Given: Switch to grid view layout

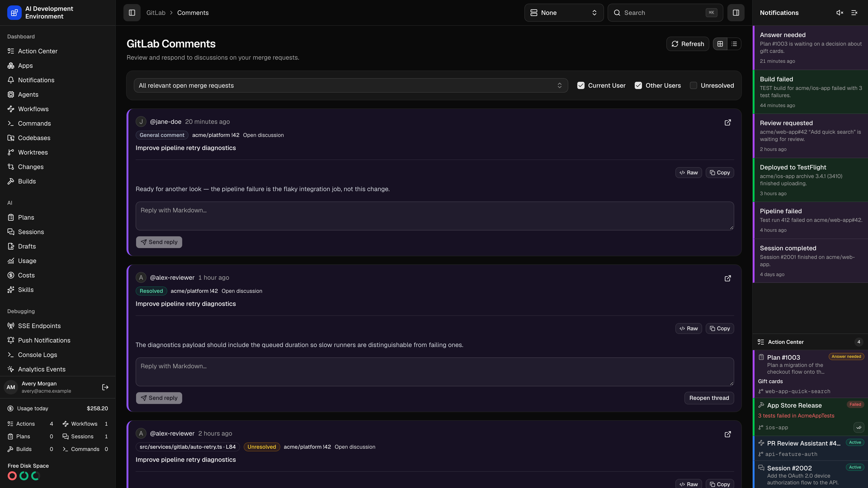Looking at the screenshot, I should [720, 44].
